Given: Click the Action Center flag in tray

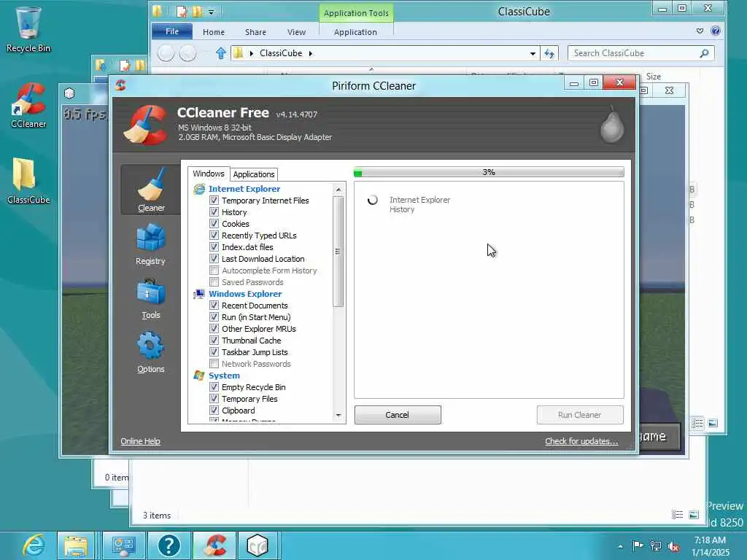Looking at the screenshot, I should (x=638, y=545).
